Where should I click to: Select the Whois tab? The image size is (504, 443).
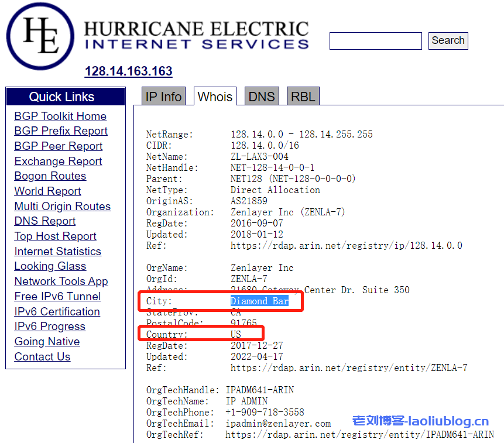click(215, 97)
